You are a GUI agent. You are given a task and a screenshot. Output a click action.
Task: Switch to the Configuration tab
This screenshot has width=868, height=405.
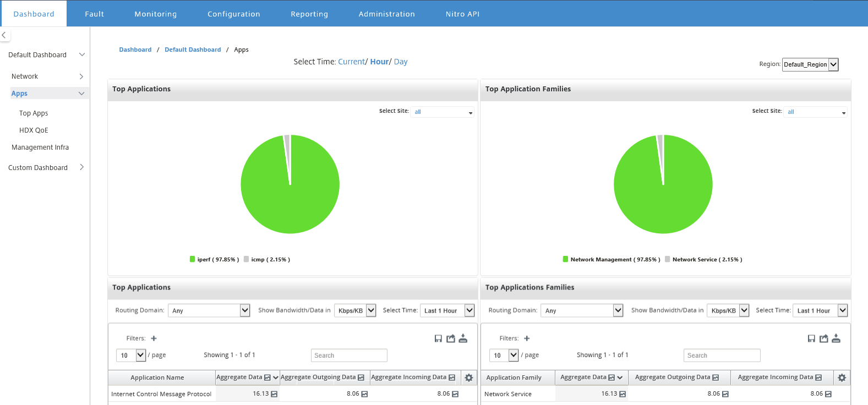click(x=234, y=14)
